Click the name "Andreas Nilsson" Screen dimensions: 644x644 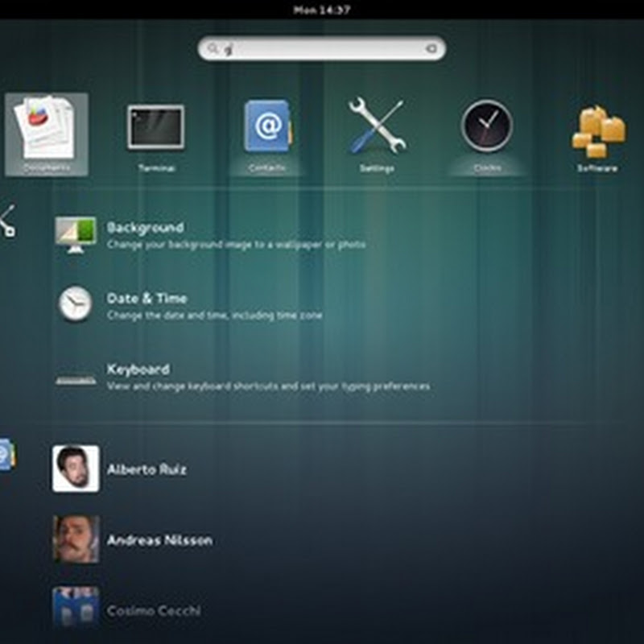159,540
